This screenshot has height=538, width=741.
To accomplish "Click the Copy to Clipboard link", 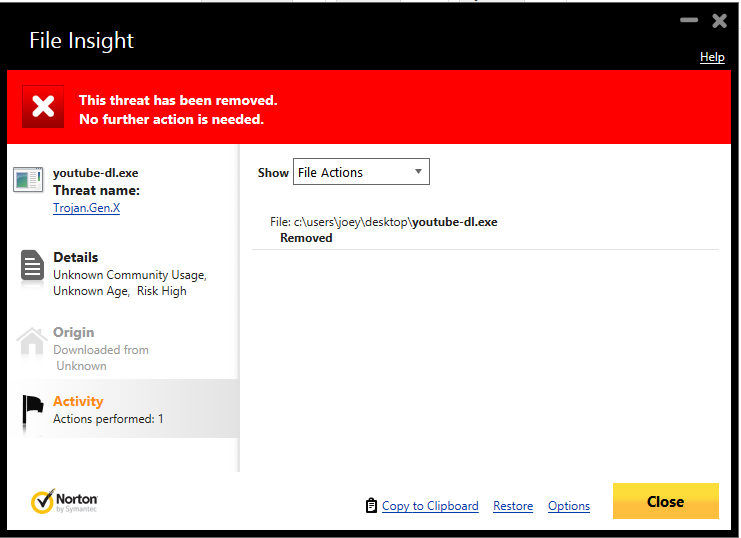I will pos(430,506).
